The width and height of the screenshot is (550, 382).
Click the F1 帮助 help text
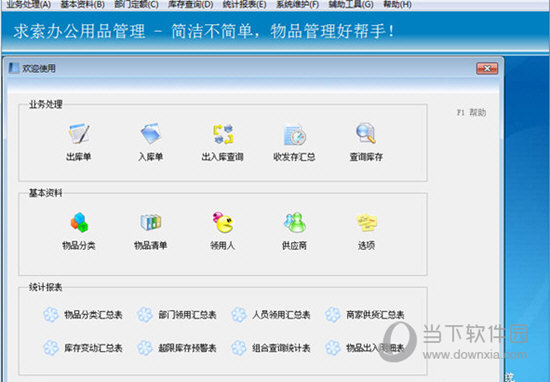[471, 113]
